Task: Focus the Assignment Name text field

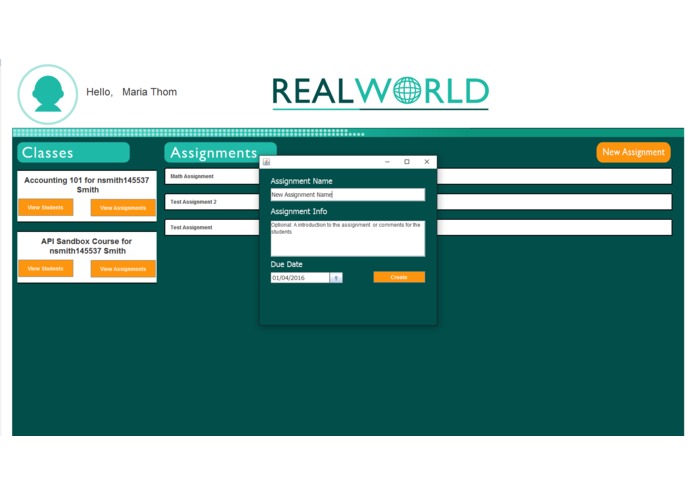Action: point(348,194)
